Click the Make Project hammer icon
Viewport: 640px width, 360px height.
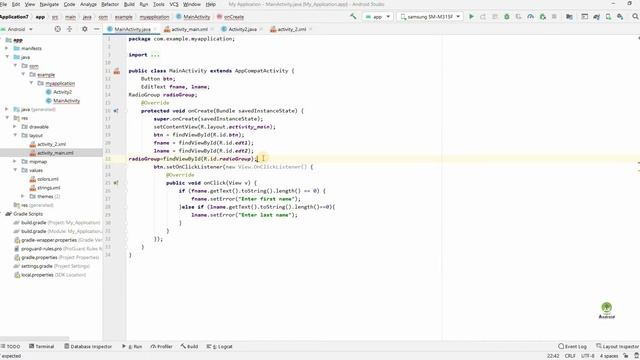coord(353,17)
